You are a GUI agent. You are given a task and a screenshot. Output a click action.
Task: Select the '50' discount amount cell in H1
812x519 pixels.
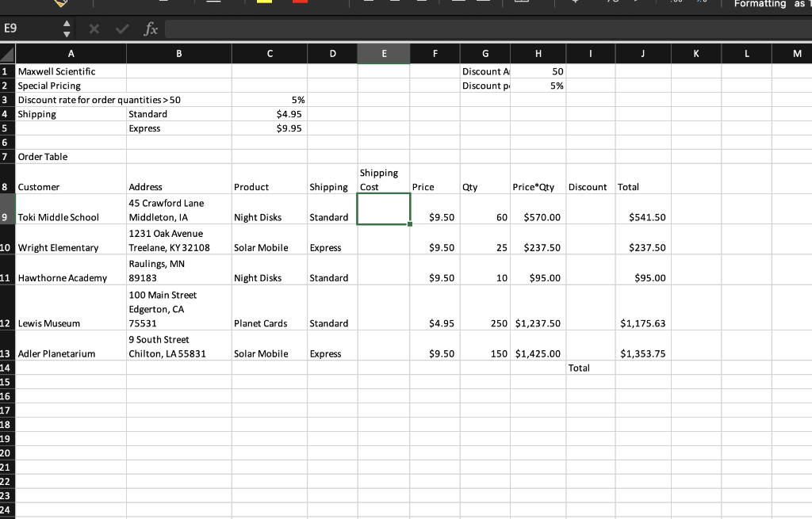(538, 71)
